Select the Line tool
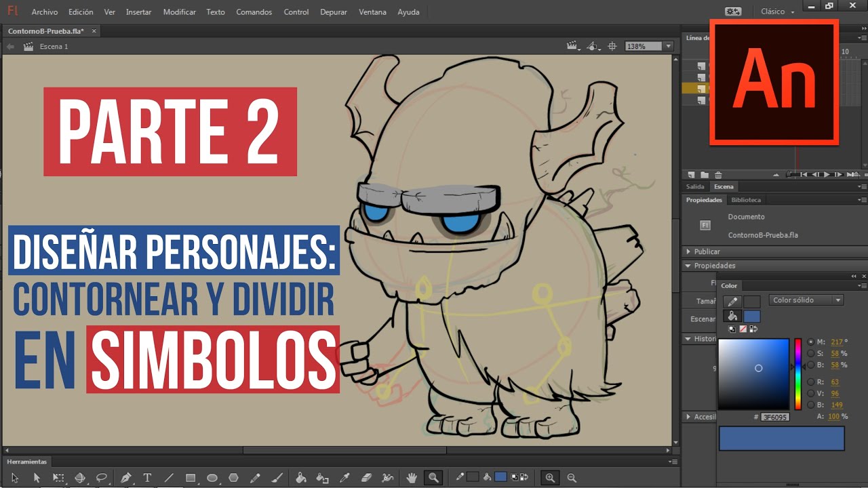Viewport: 868px width, 488px height. pyautogui.click(x=169, y=478)
